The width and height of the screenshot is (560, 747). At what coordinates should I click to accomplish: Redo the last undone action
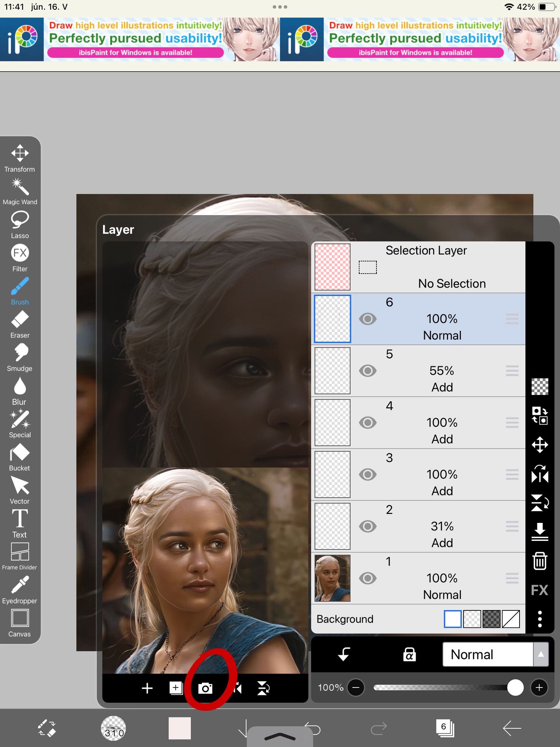point(379,728)
